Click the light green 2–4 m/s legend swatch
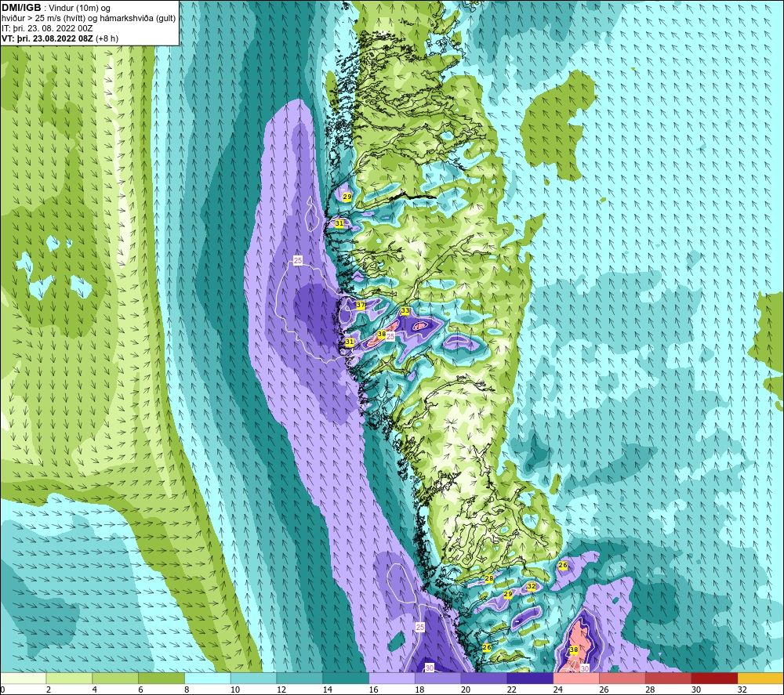Viewport: 784px width, 695px height. [x=69, y=679]
